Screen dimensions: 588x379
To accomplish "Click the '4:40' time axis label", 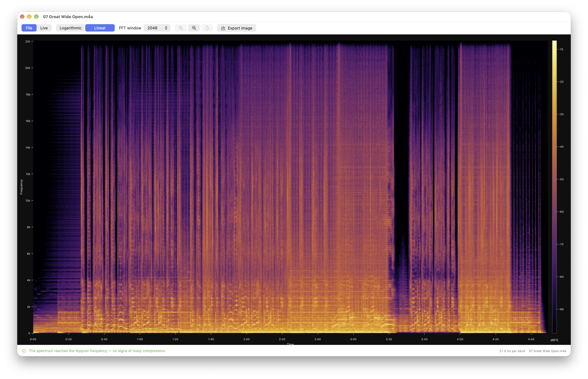I will pyautogui.click(x=531, y=339).
